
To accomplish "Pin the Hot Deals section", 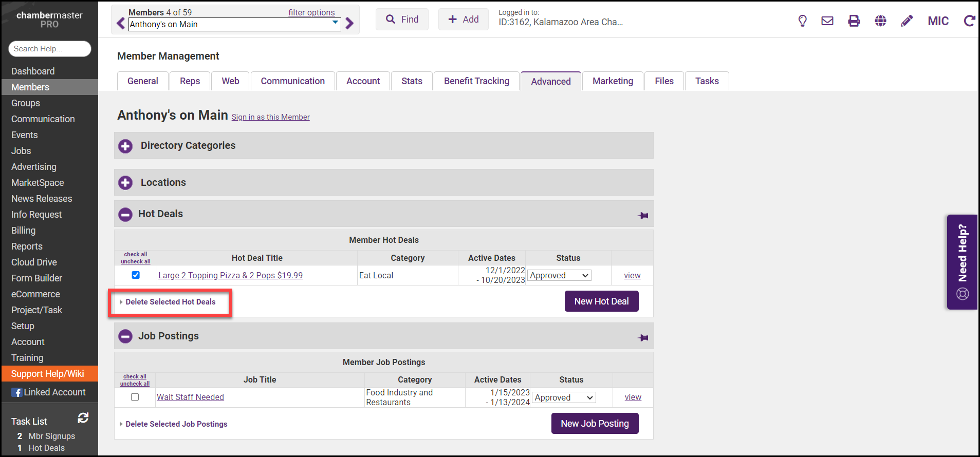I will (643, 216).
